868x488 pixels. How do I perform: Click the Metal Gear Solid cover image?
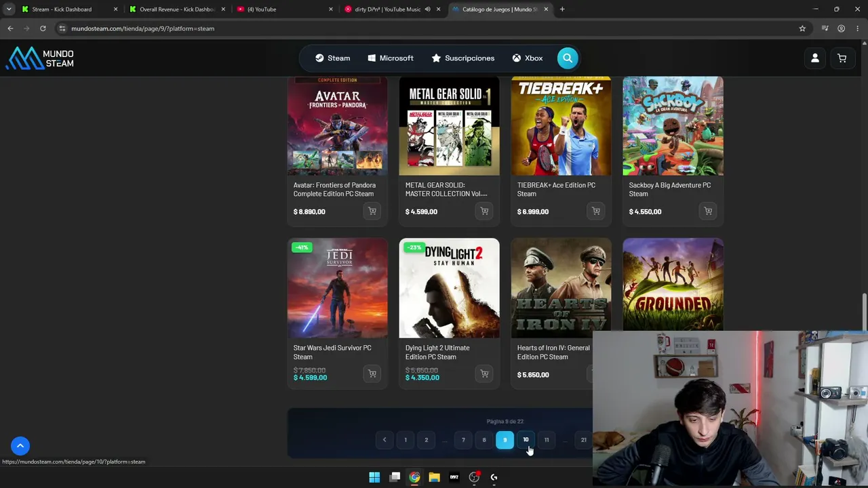point(449,126)
